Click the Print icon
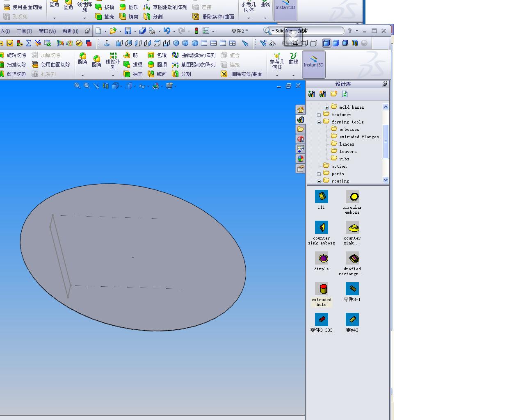 click(x=152, y=31)
